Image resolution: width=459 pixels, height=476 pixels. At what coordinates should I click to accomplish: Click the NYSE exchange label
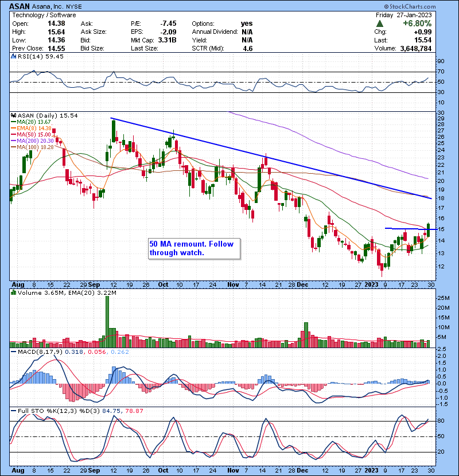[75, 6]
